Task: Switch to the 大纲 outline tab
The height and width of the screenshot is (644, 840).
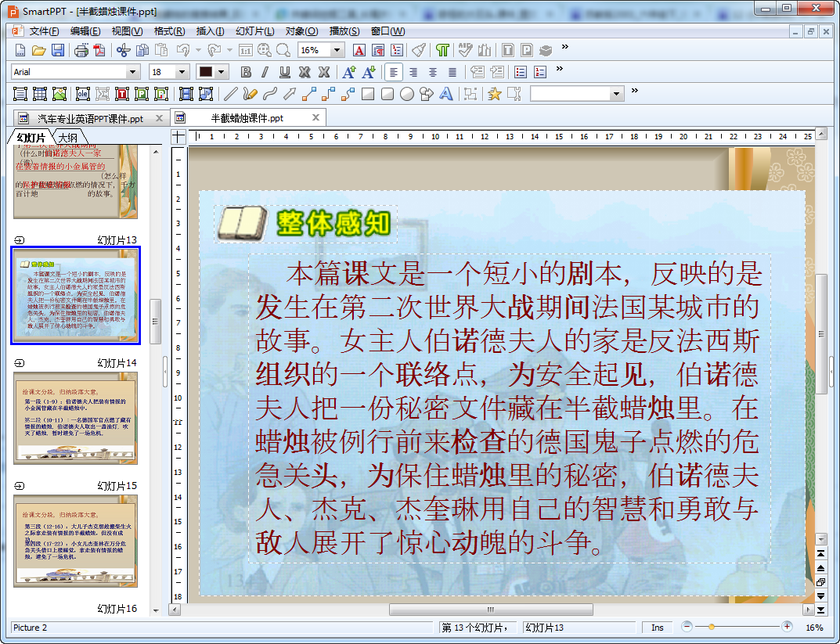Action: pos(68,138)
